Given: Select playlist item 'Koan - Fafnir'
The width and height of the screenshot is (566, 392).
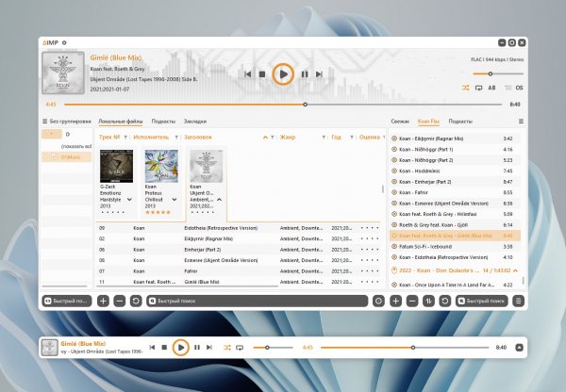Looking at the screenshot, I should click(x=456, y=192).
